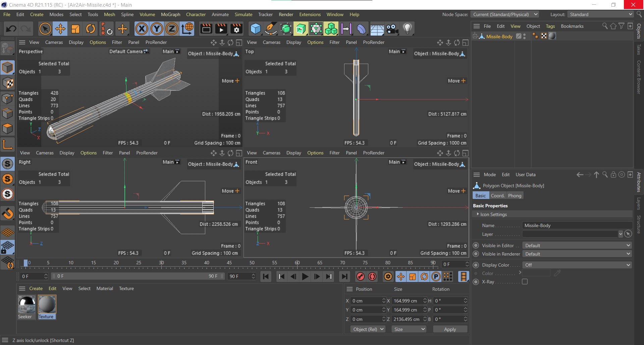Screen dimensions: 644x345
Task: Click the Name field Missile-Body
Action: click(577, 225)
